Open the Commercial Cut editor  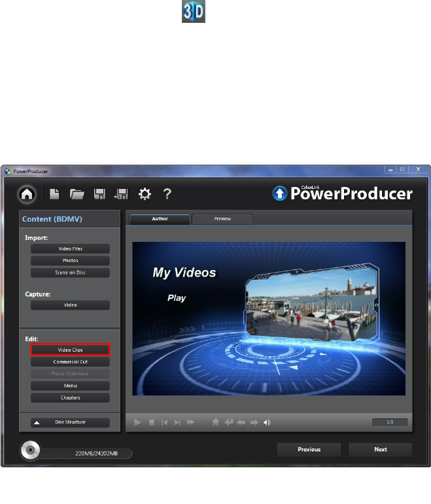coord(70,362)
